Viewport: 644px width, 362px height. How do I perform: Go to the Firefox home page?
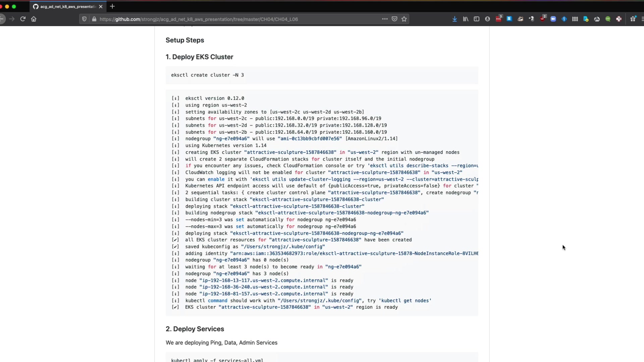coord(34,19)
